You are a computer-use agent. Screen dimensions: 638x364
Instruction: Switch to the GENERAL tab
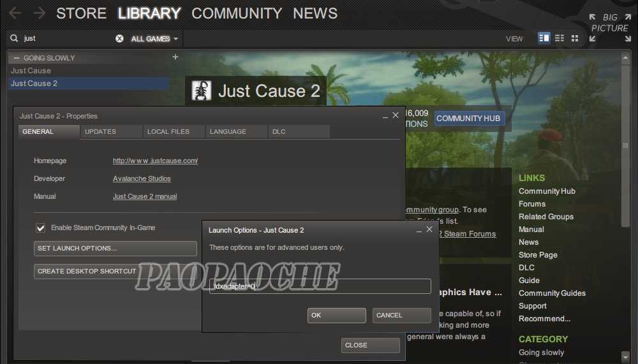49,132
